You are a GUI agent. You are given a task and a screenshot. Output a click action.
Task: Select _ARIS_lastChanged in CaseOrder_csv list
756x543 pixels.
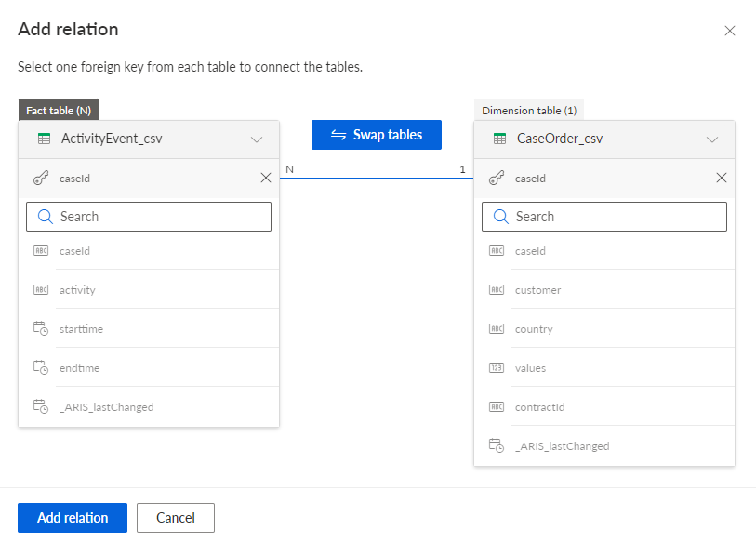coord(604,446)
